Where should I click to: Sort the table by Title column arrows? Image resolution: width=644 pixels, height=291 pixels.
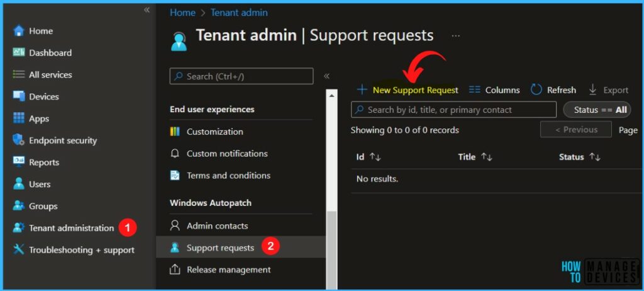tap(487, 157)
